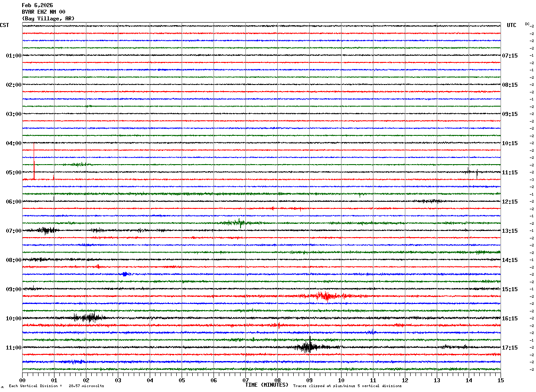Viewport: 536px width, 392px height.
Task: Click the tall red spike near 05:00
Action: [x=34, y=161]
